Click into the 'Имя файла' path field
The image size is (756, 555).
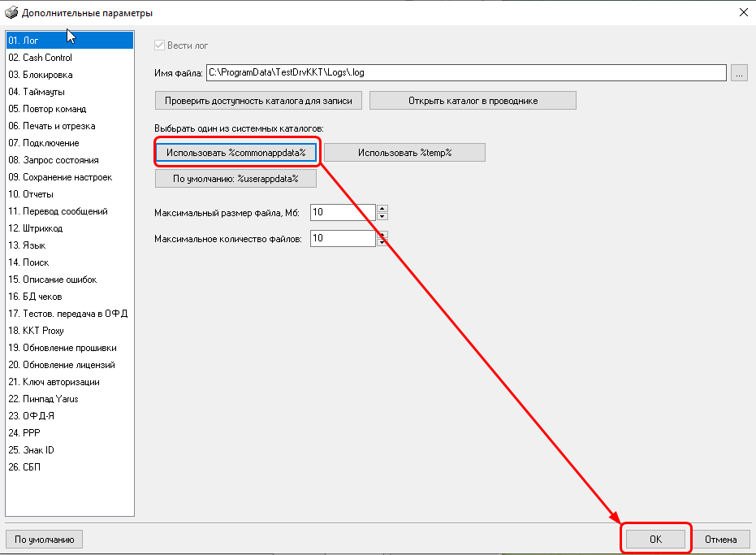pyautogui.click(x=465, y=73)
